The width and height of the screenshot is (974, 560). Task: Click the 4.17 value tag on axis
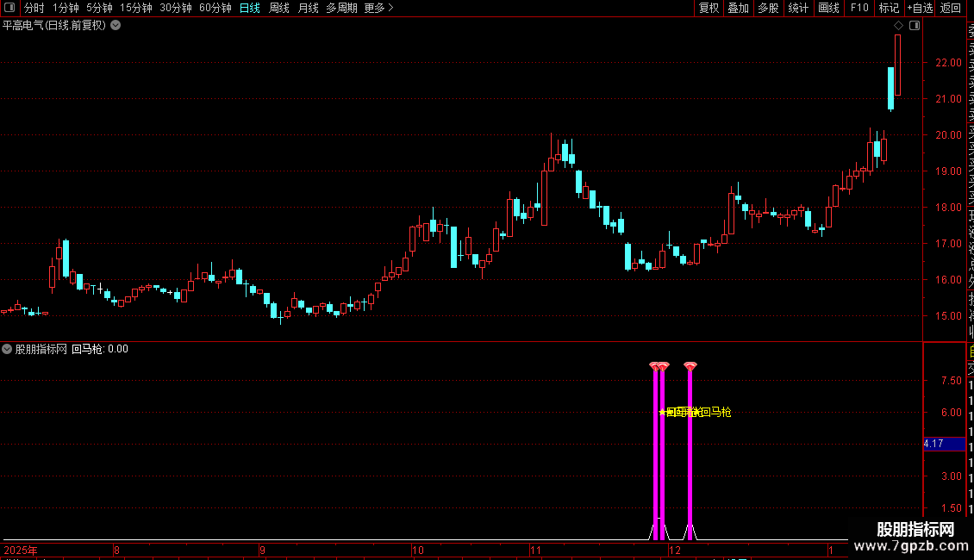944,444
